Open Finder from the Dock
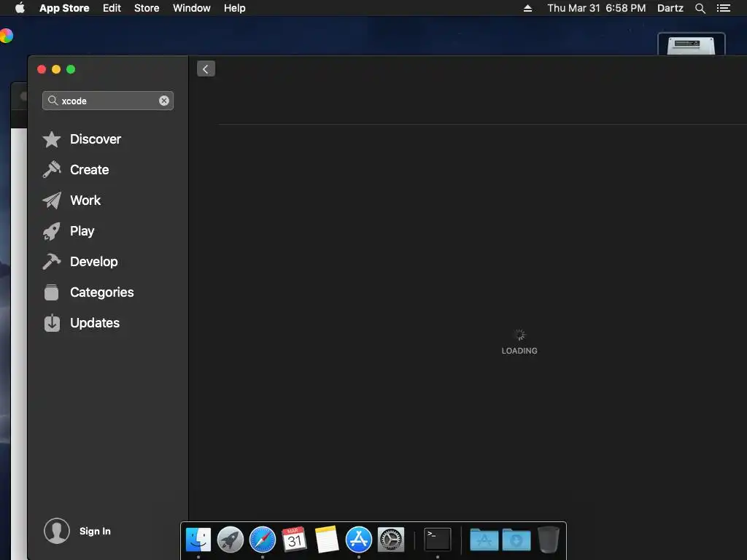This screenshot has width=747, height=560. [198, 540]
